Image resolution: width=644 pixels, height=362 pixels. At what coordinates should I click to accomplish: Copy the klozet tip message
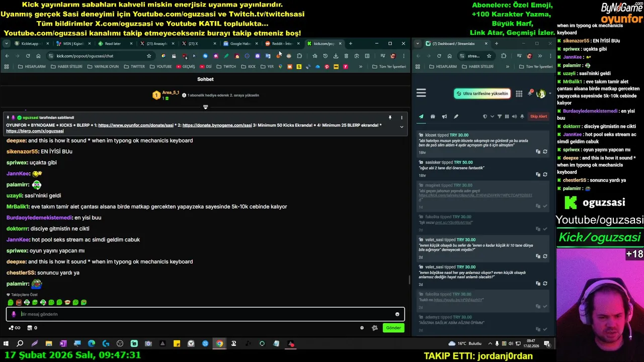click(538, 151)
